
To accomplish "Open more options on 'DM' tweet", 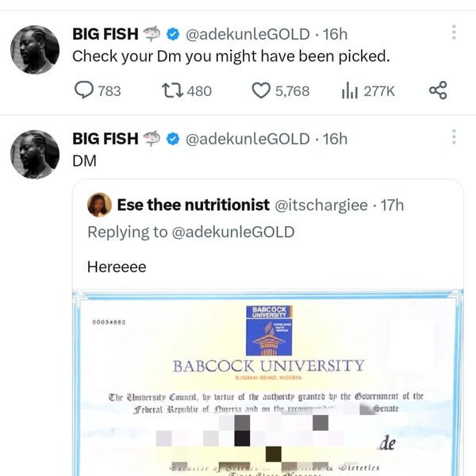I will [x=454, y=137].
